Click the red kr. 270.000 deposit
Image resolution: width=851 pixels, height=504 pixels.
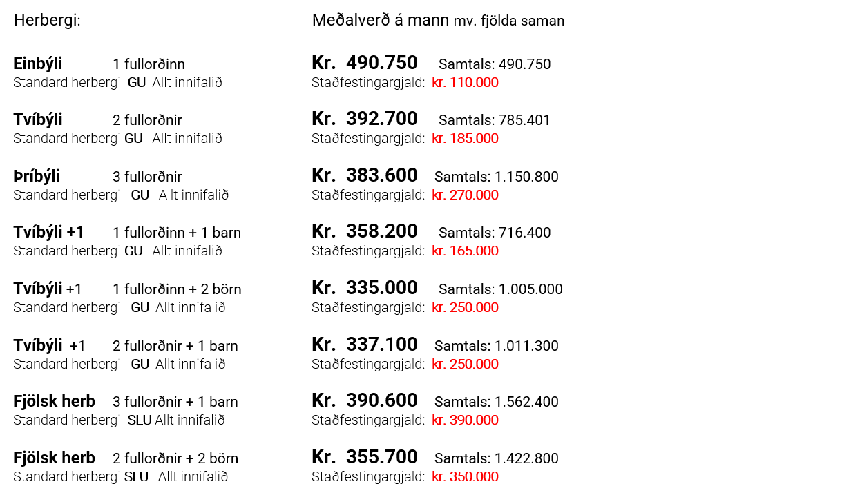tap(465, 195)
